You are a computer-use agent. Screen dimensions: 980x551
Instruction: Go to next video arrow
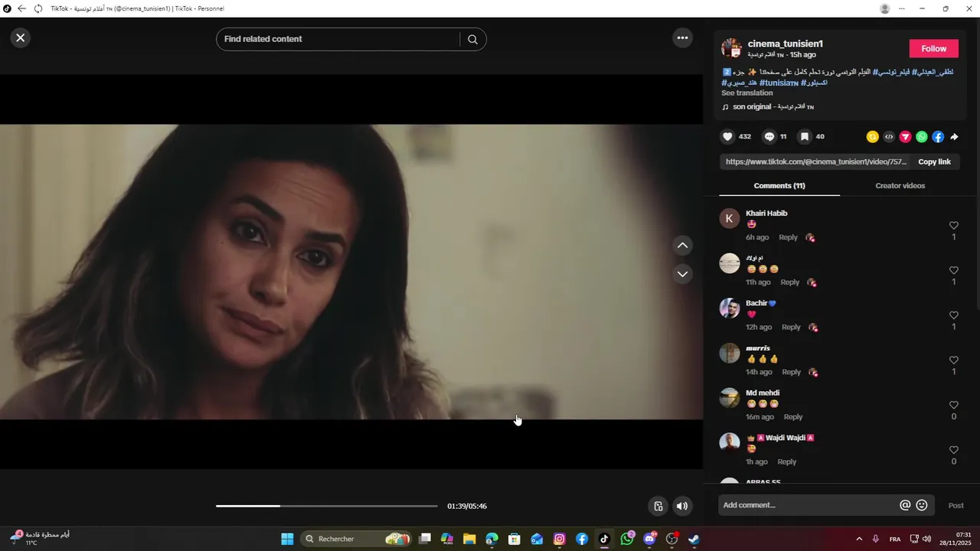click(682, 274)
